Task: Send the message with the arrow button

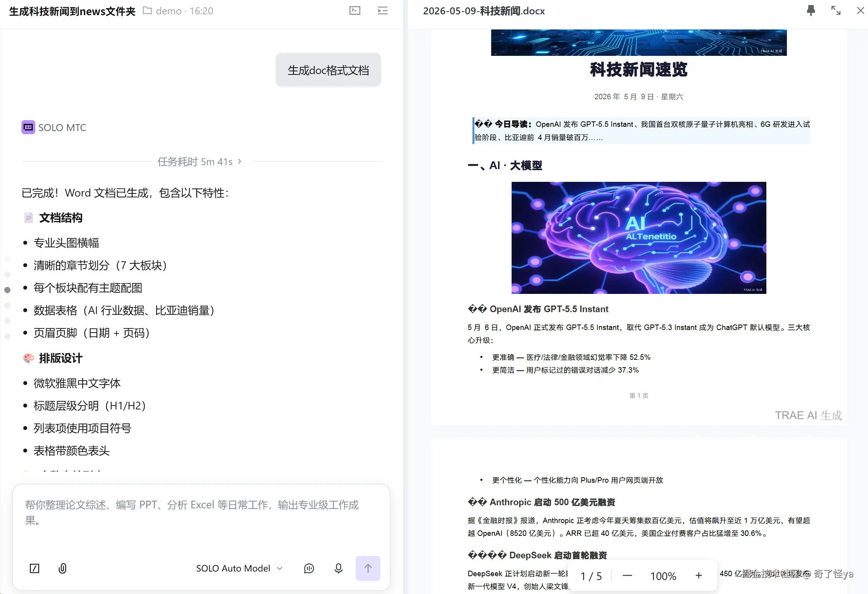Action: [x=368, y=568]
